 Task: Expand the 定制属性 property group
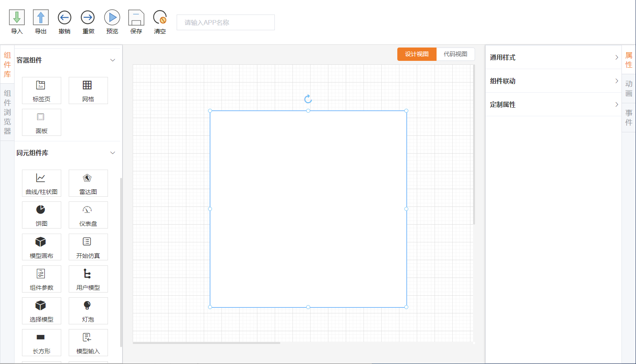[554, 104]
